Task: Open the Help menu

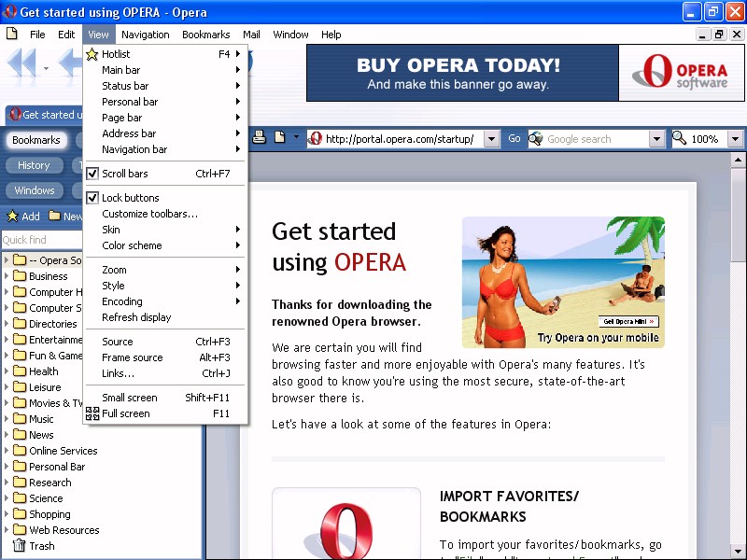Action: 331,35
